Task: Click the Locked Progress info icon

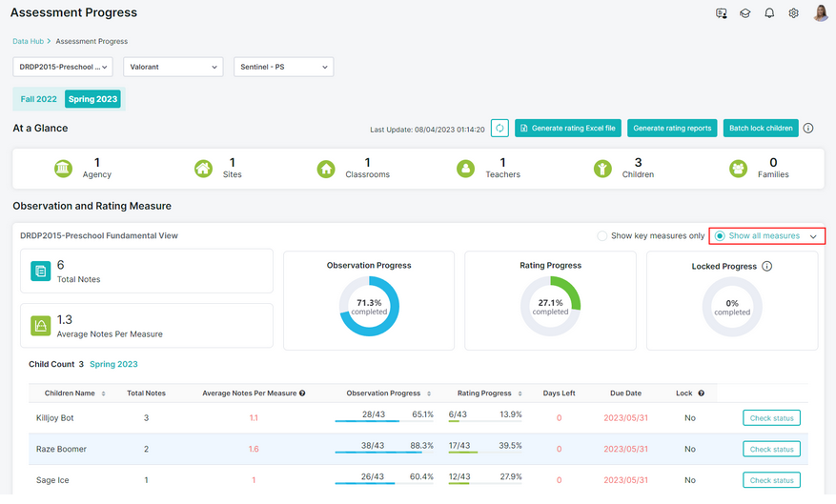Action: 766,267
